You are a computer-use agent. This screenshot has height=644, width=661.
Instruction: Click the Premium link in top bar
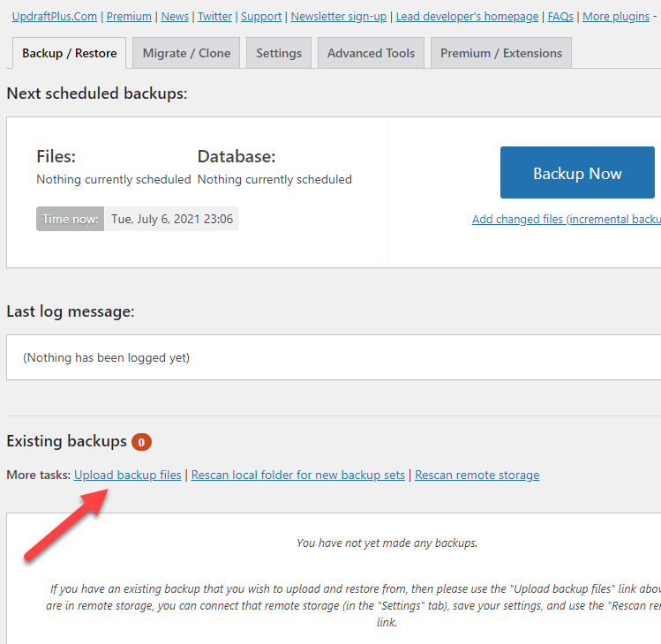click(129, 16)
